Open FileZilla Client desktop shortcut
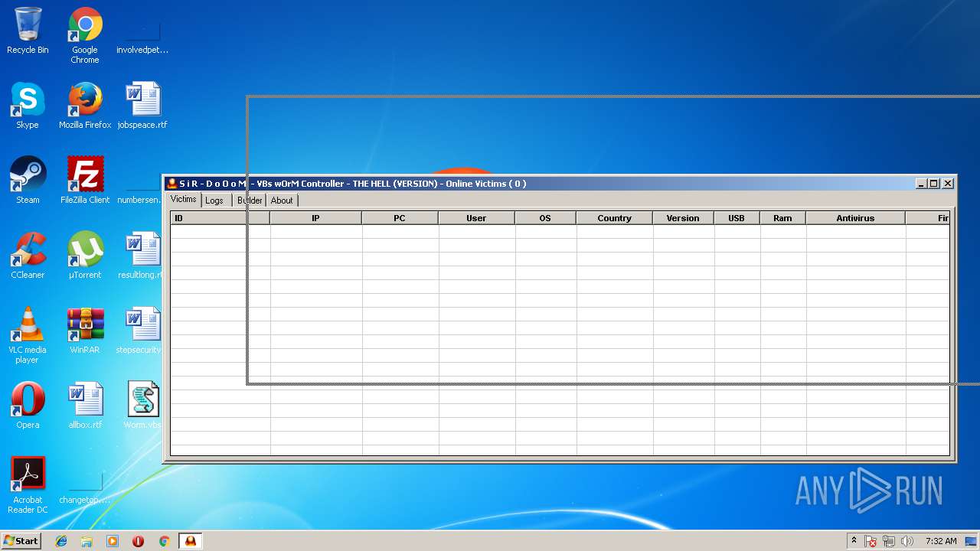Viewport: 980px width, 551px height. point(85,181)
